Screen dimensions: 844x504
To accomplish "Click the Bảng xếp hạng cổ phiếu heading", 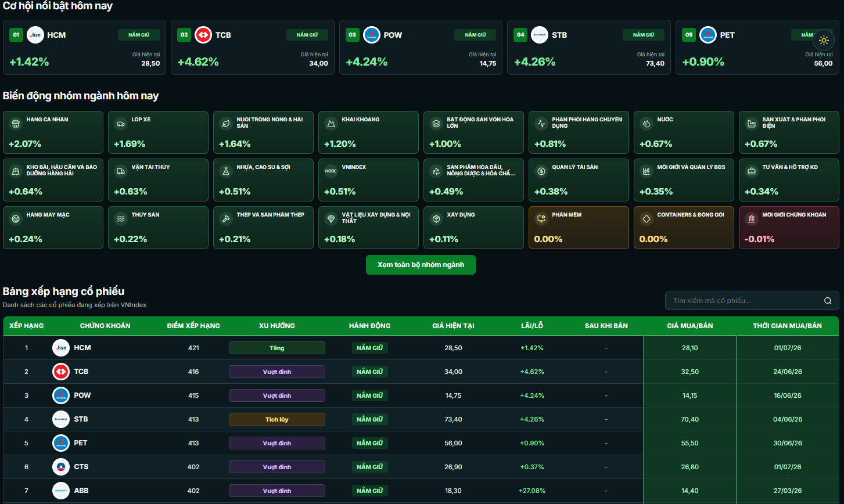I will pyautogui.click(x=64, y=291).
